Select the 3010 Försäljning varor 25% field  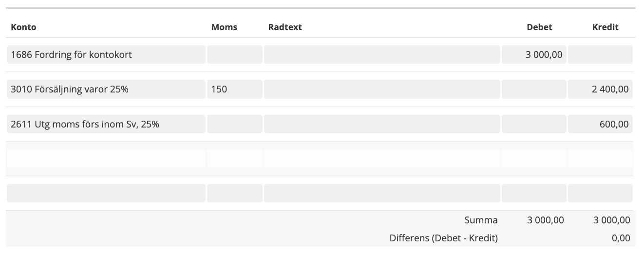pyautogui.click(x=106, y=89)
